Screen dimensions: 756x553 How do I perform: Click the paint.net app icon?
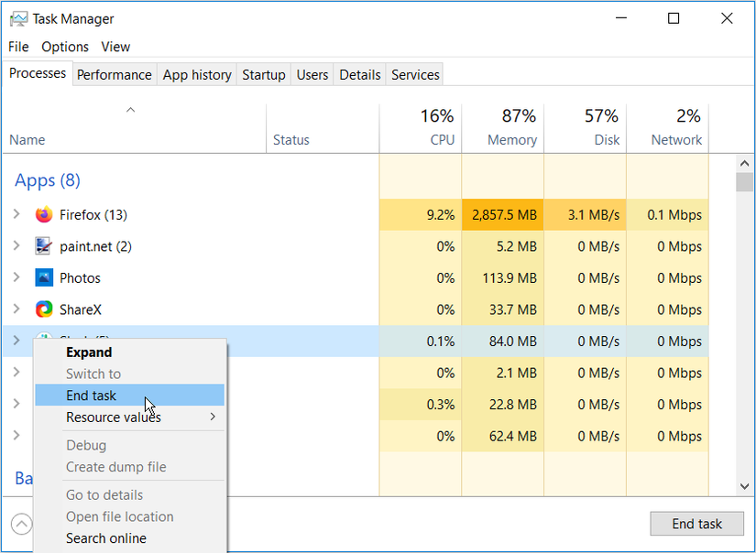(x=44, y=246)
